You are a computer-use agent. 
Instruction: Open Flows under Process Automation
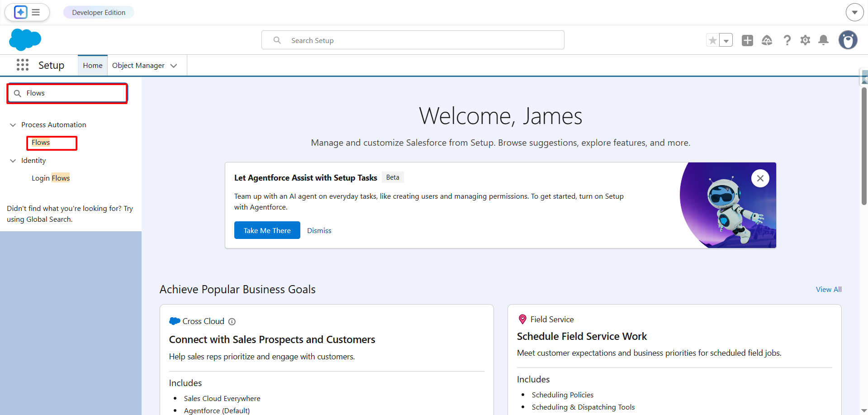pos(41,143)
